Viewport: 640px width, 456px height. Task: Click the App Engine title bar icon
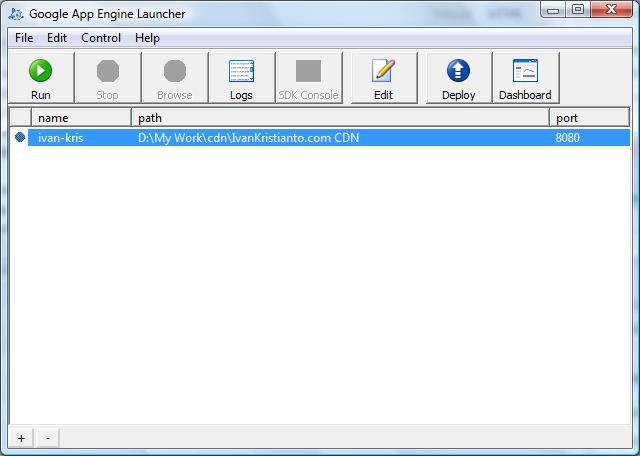click(16, 14)
